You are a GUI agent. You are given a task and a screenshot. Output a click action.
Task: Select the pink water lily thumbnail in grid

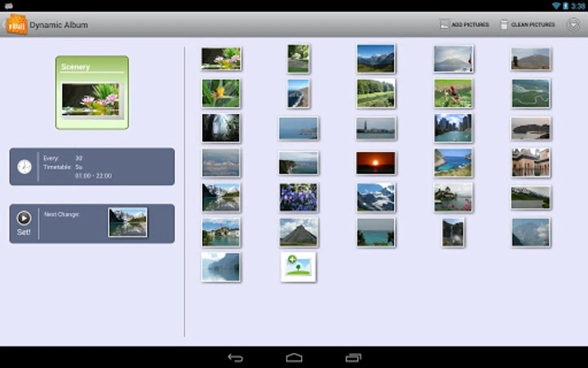[x=221, y=58]
